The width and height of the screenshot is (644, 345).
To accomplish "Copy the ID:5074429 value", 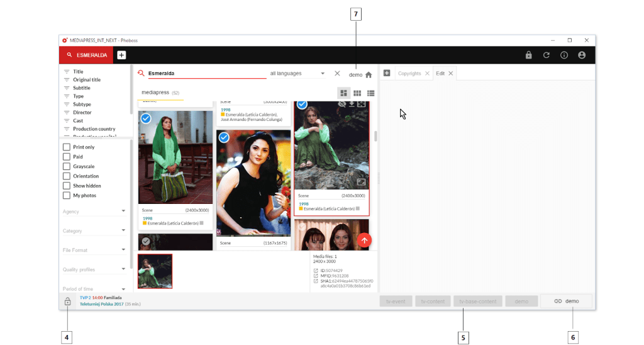I will pyautogui.click(x=316, y=271).
